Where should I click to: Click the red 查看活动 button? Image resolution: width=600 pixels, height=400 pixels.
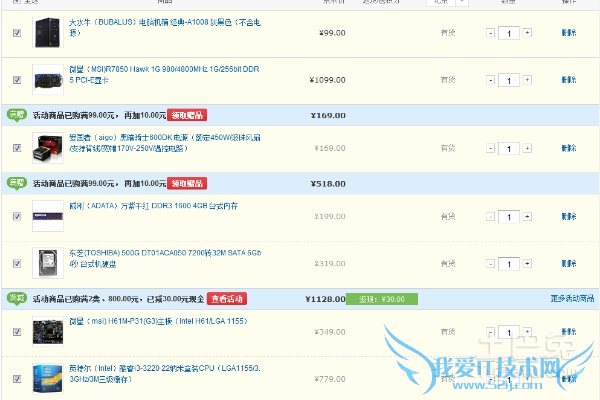click(x=227, y=299)
